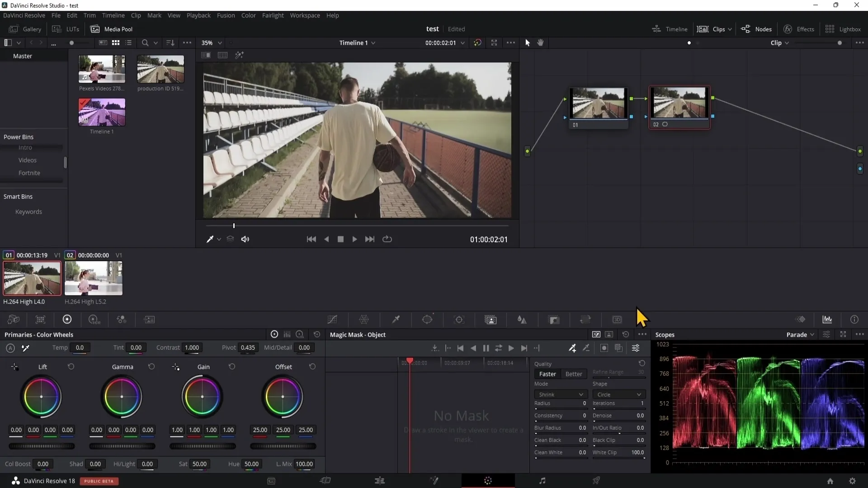Click the Curves tool icon in toolbar
Image resolution: width=868 pixels, height=488 pixels.
point(333,320)
